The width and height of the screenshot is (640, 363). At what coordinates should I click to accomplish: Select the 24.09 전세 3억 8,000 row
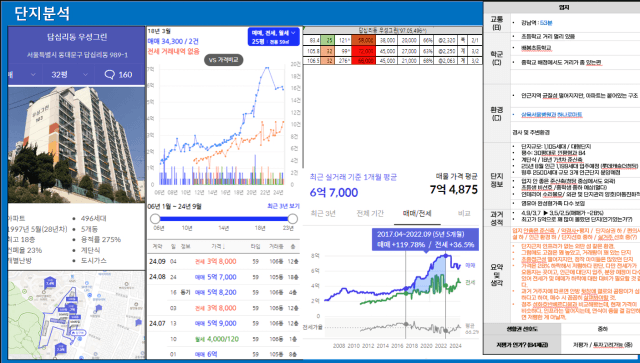(x=224, y=262)
